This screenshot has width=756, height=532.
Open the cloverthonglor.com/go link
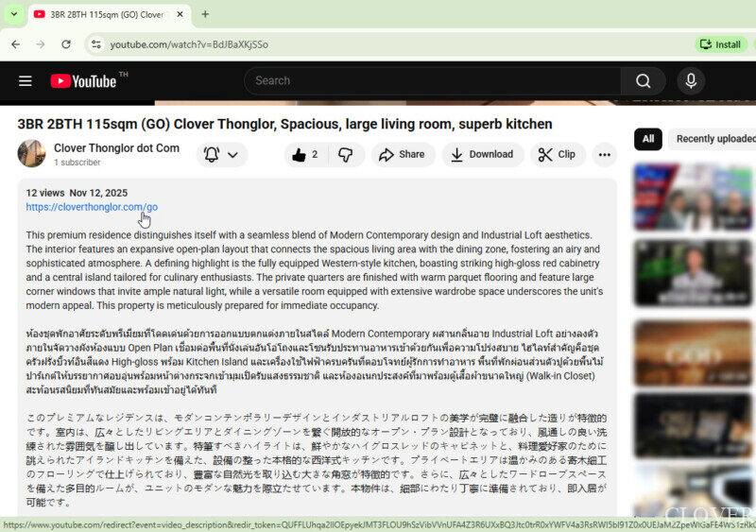coord(92,207)
